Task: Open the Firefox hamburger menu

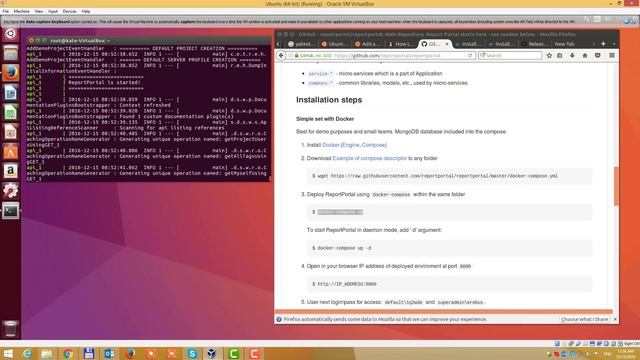Action: click(x=612, y=56)
